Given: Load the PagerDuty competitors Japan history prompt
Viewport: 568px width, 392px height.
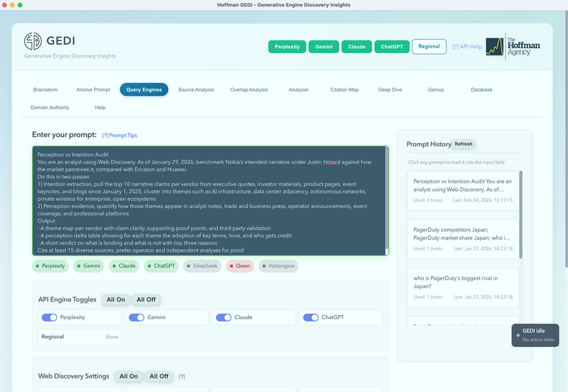Looking at the screenshot, I should (x=463, y=239).
